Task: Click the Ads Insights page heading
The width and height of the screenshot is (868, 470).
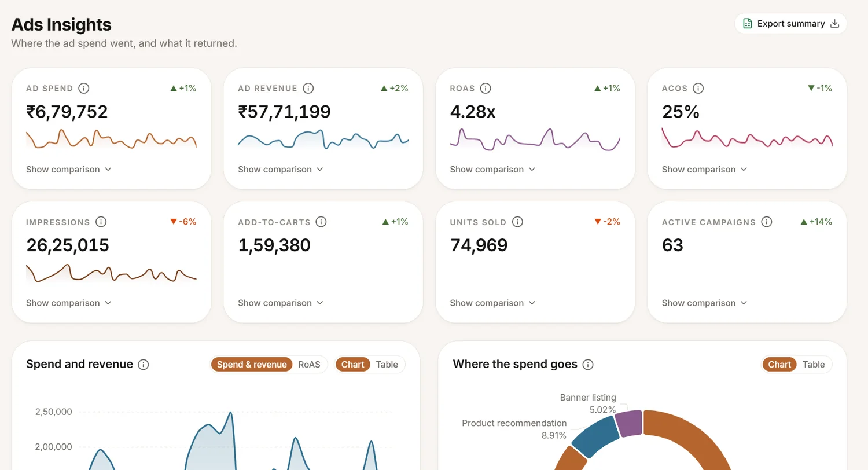Action: [61, 24]
